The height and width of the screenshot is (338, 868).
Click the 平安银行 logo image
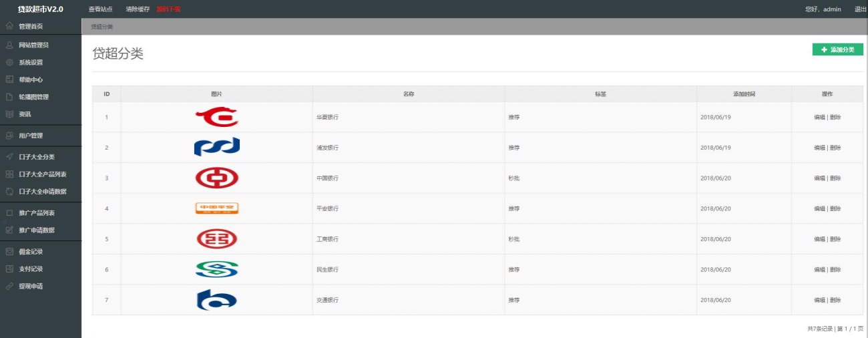[x=216, y=208]
